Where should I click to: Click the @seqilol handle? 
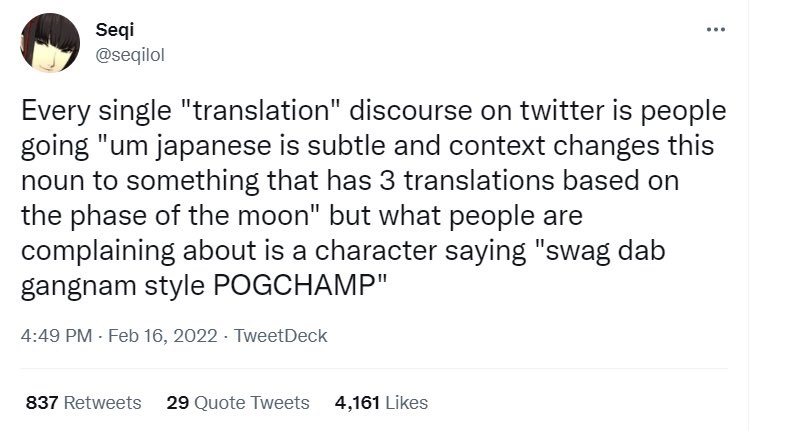(129, 56)
